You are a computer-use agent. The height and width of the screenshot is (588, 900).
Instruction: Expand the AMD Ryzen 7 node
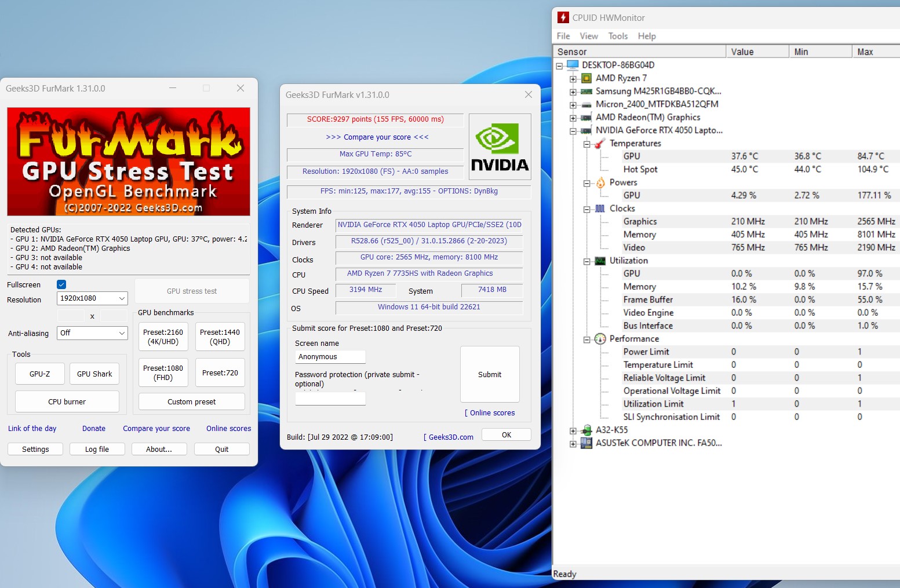click(573, 78)
